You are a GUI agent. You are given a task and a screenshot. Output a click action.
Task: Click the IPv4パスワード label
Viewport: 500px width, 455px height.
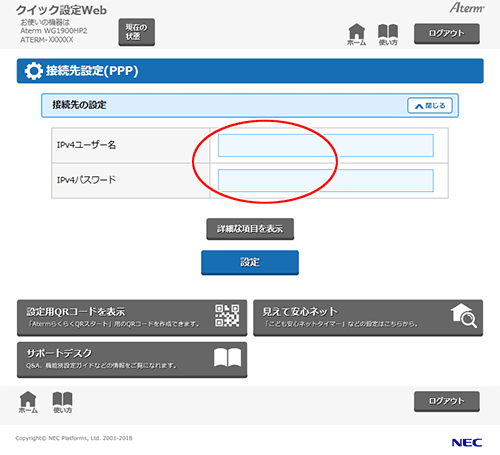coord(86,180)
